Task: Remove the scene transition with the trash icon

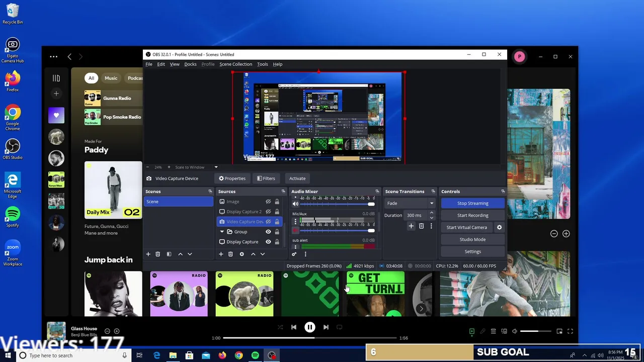Action: pyautogui.click(x=422, y=226)
